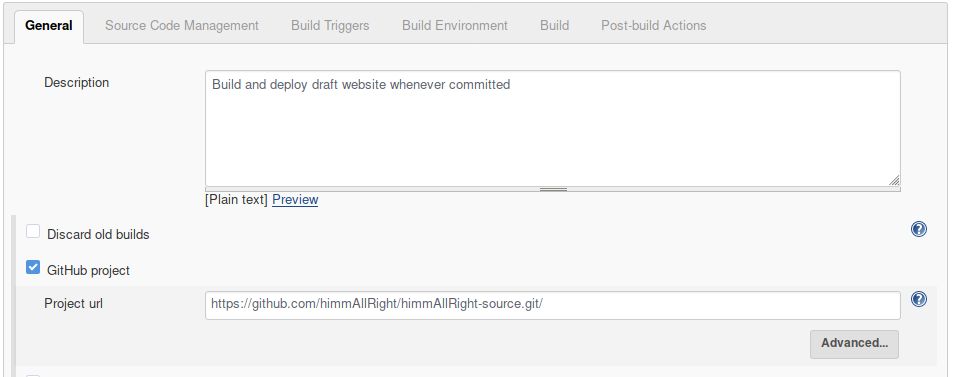Image resolution: width=960 pixels, height=377 pixels.
Task: Click into the Project url input field
Action: click(x=553, y=305)
